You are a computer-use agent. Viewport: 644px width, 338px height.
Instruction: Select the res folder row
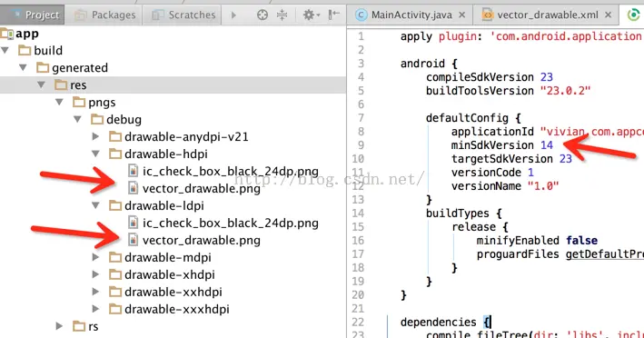tap(173, 85)
